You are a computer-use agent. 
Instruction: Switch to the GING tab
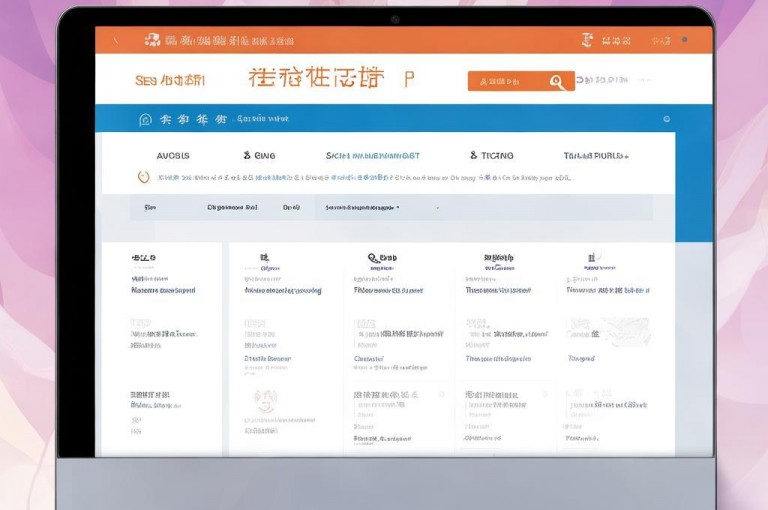tap(260, 156)
